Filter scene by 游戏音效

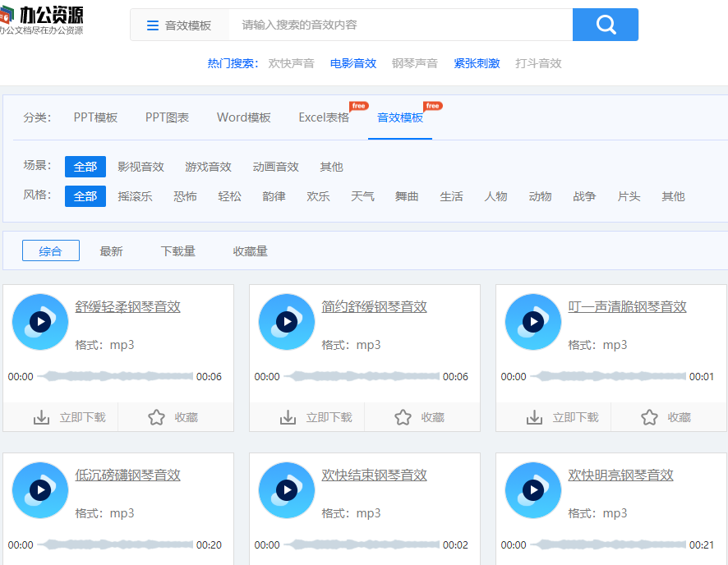pyautogui.click(x=208, y=167)
